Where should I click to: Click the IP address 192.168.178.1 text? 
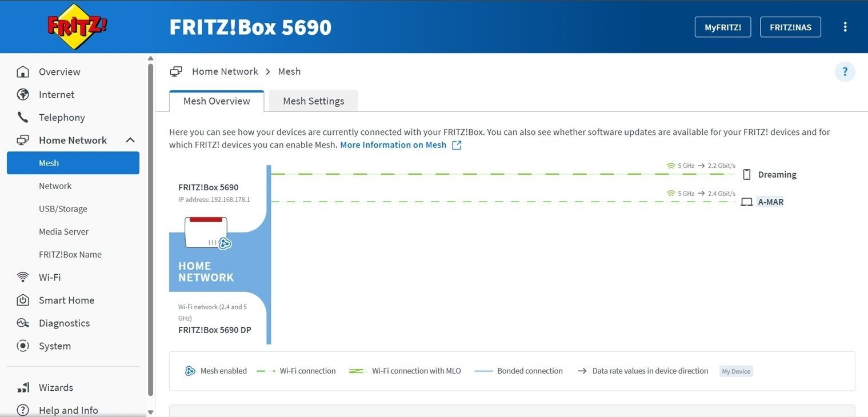tap(214, 200)
